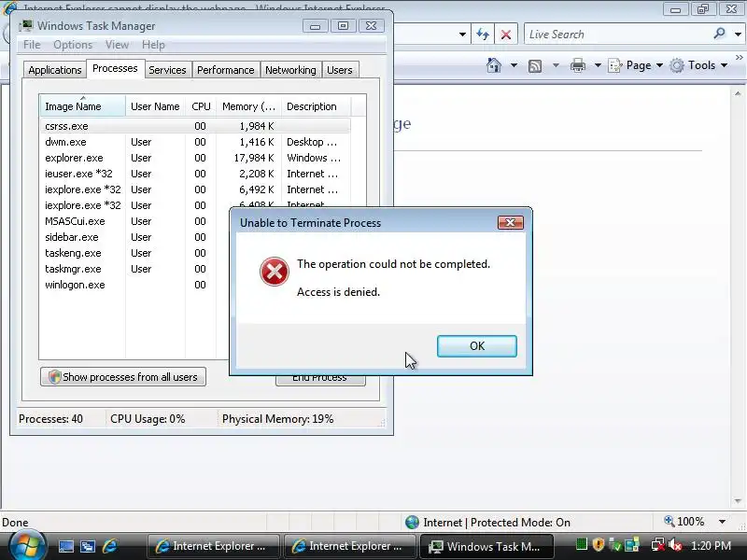
Task: Switch to the Users tab
Action: click(340, 70)
